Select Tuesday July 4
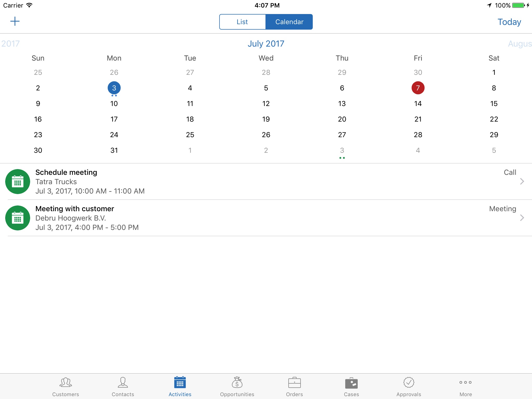 (x=190, y=88)
